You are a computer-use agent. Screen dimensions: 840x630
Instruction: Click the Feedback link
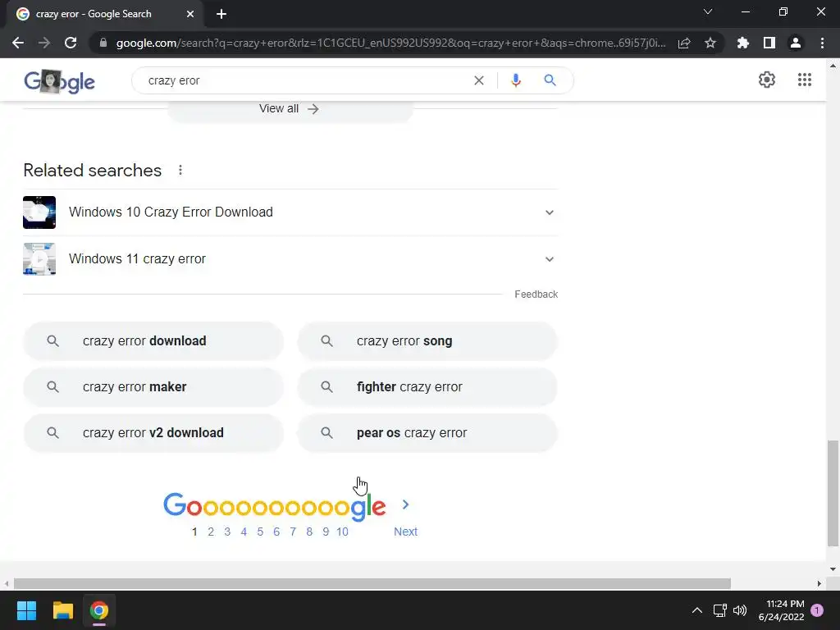536,294
